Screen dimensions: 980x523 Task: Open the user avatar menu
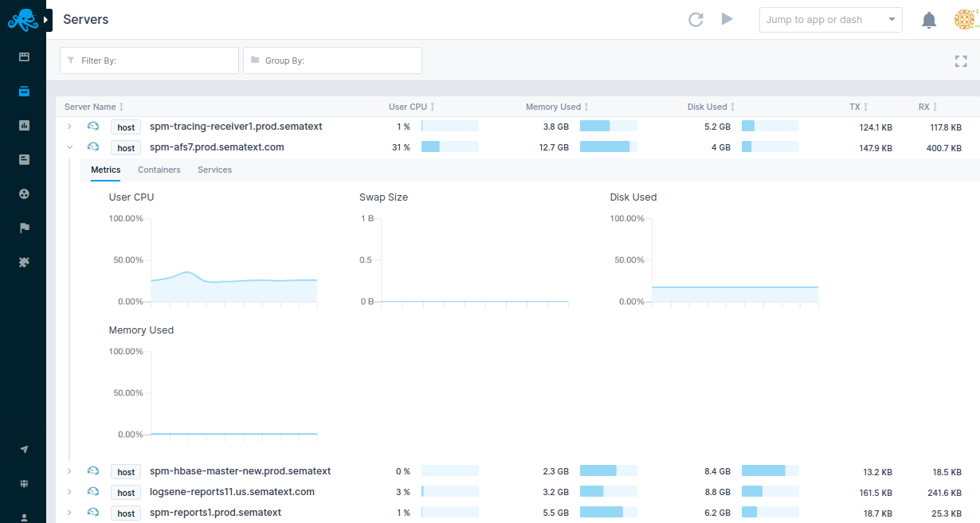point(965,20)
